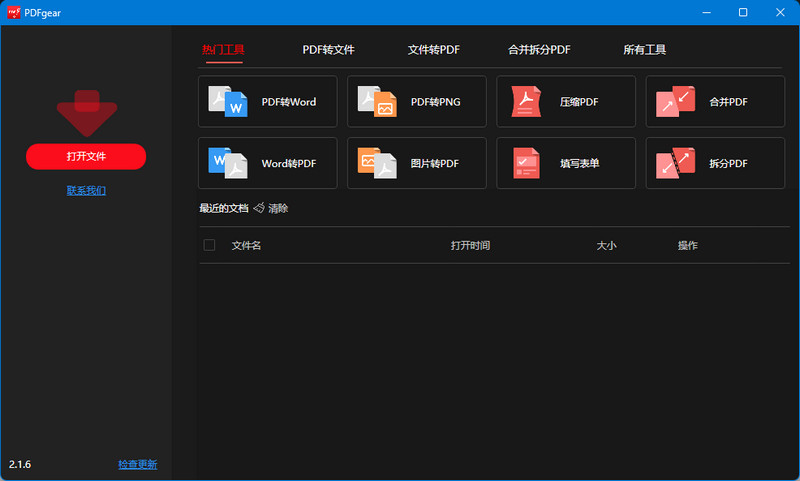Viewport: 800px width, 481px height.
Task: Go to the 合并拆分PDF tab
Action: (538, 50)
